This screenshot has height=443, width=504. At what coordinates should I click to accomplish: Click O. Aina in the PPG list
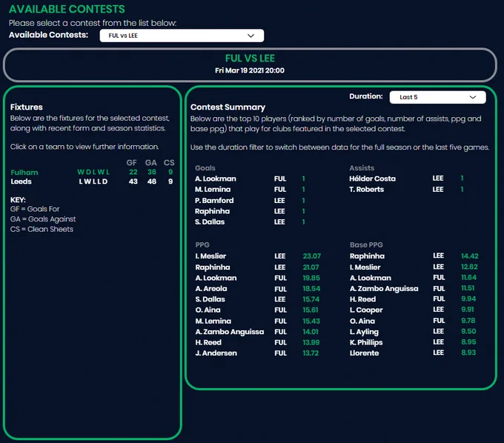pyautogui.click(x=208, y=310)
